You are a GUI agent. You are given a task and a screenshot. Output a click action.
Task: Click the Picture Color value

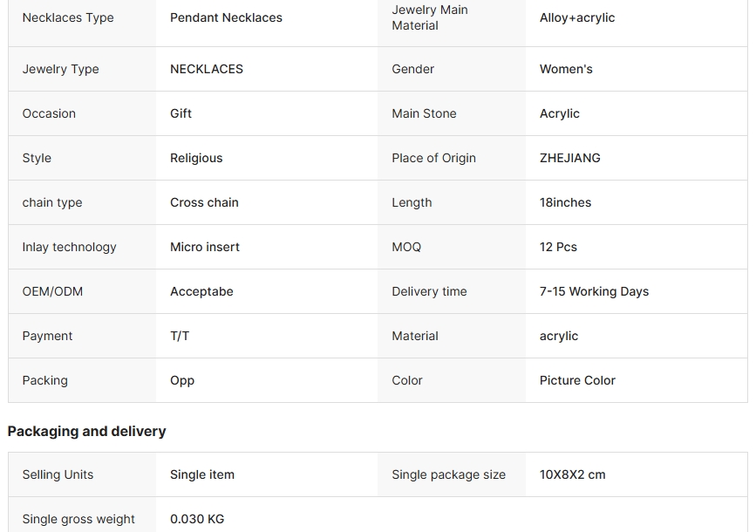[577, 380]
